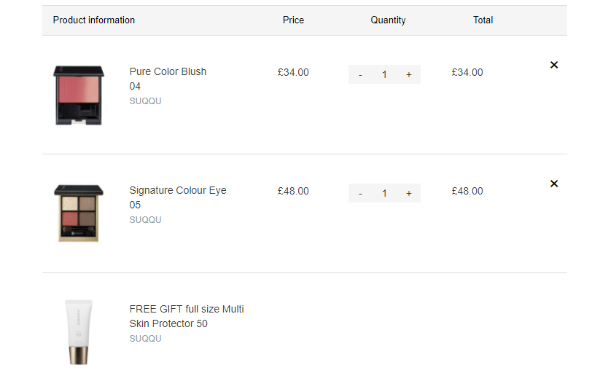Increase Pure Color Blush quantity

click(x=409, y=75)
